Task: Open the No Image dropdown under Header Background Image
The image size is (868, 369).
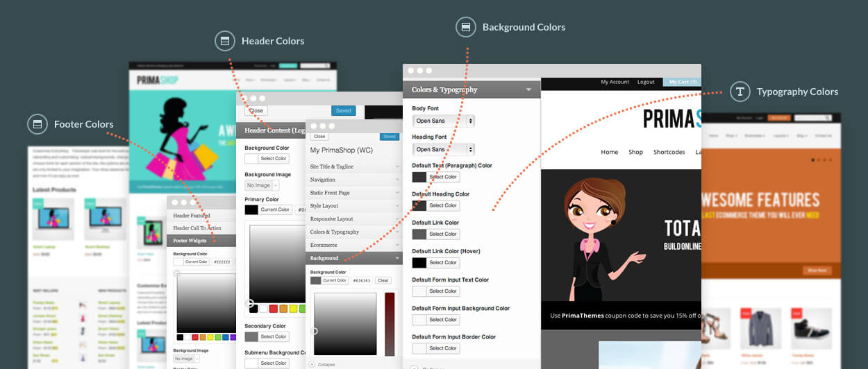Action: click(262, 185)
